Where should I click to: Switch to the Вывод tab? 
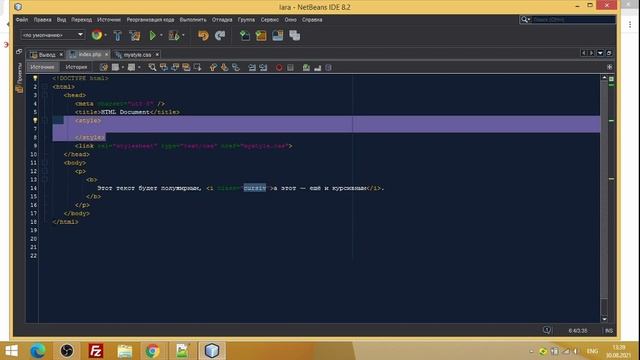47,55
